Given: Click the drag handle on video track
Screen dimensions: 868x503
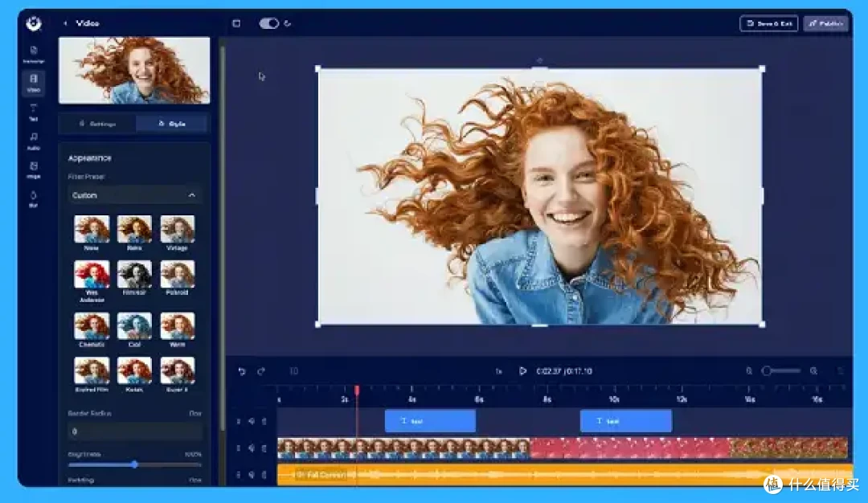Looking at the screenshot, I should tap(239, 448).
